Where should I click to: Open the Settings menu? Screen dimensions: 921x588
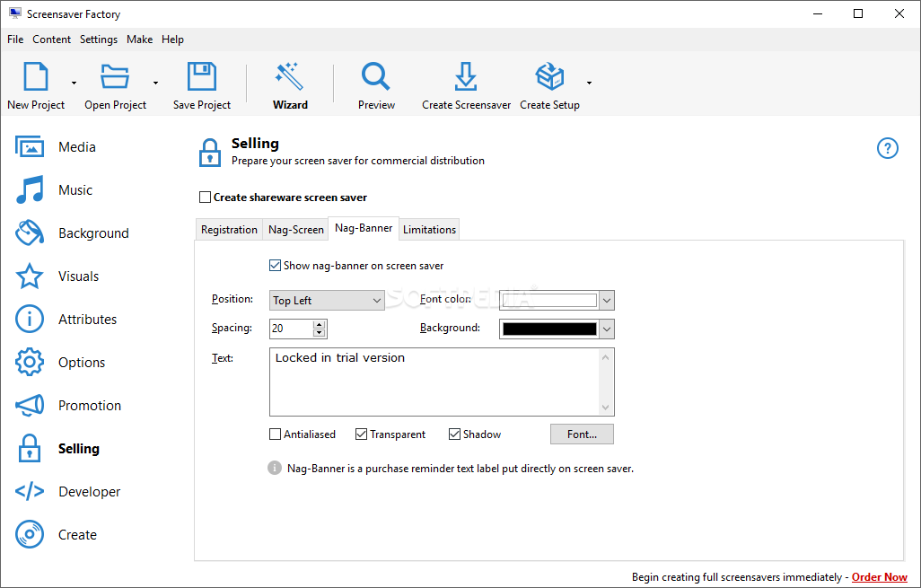[99, 39]
